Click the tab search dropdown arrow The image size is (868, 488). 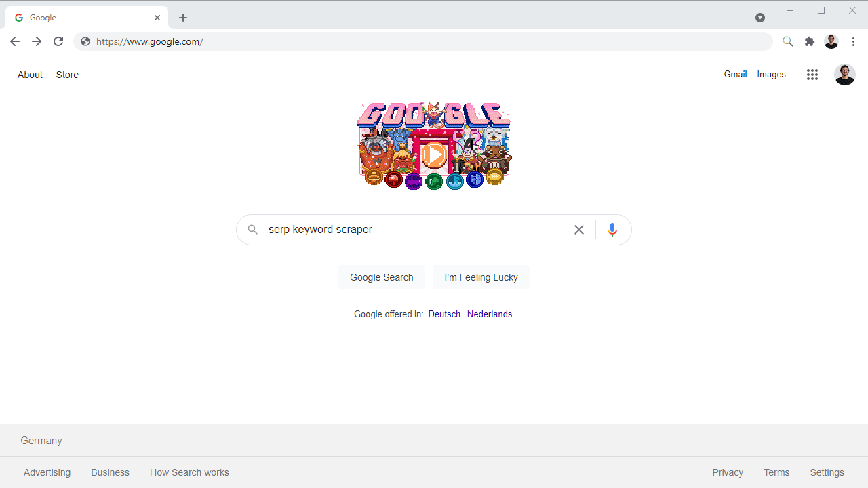760,18
